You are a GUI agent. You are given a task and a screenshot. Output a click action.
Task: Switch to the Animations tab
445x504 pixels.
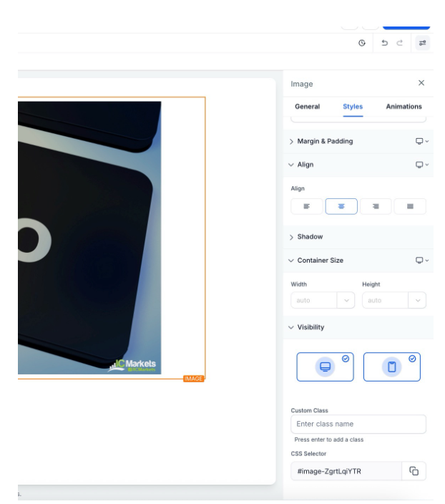[x=404, y=107]
